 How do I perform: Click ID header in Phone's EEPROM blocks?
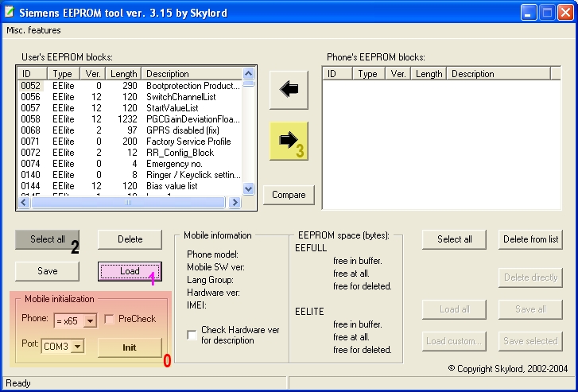(338, 74)
